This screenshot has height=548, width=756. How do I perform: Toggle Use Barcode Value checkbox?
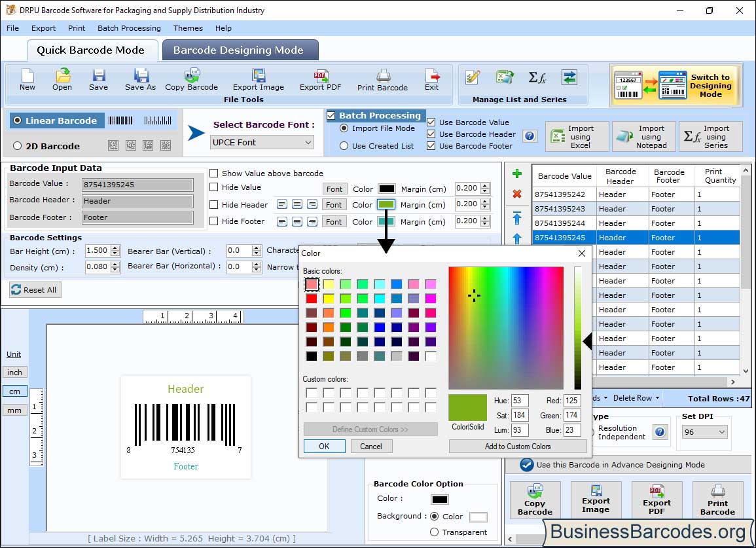coord(431,122)
